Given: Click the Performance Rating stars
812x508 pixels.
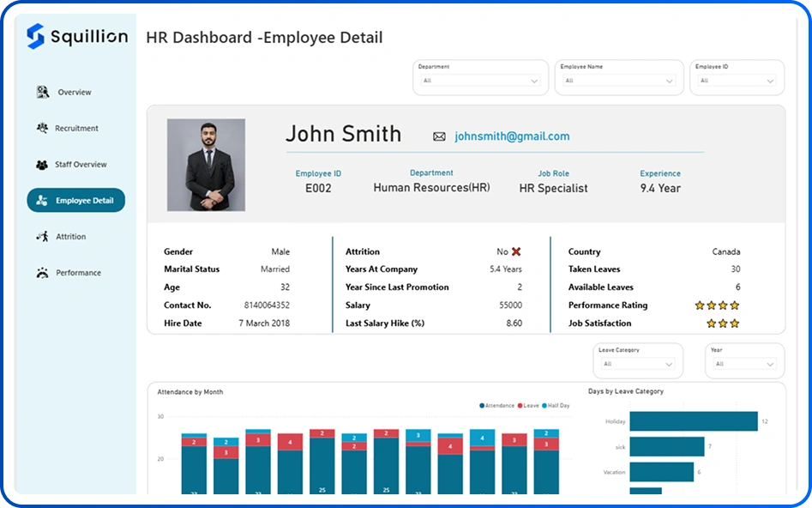Looking at the screenshot, I should point(717,305).
